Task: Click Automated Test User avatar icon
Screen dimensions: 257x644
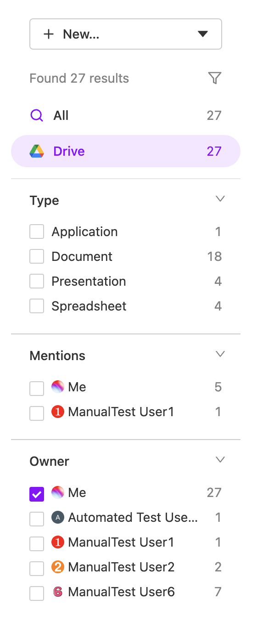Action: click(57, 517)
